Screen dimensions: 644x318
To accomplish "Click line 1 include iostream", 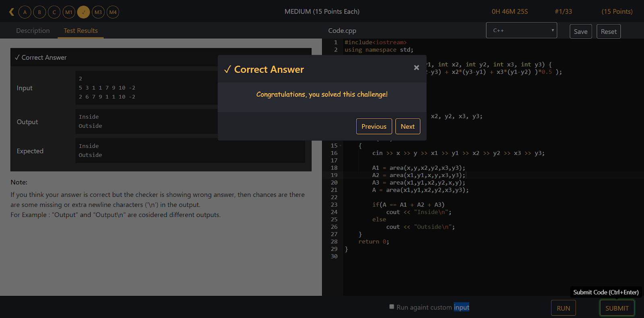I will [376, 42].
